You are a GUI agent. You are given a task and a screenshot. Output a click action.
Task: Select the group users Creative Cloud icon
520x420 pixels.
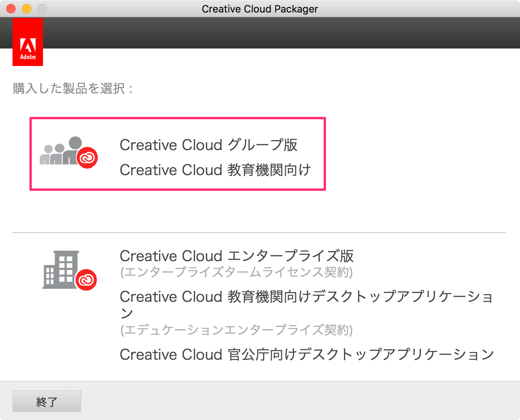69,153
